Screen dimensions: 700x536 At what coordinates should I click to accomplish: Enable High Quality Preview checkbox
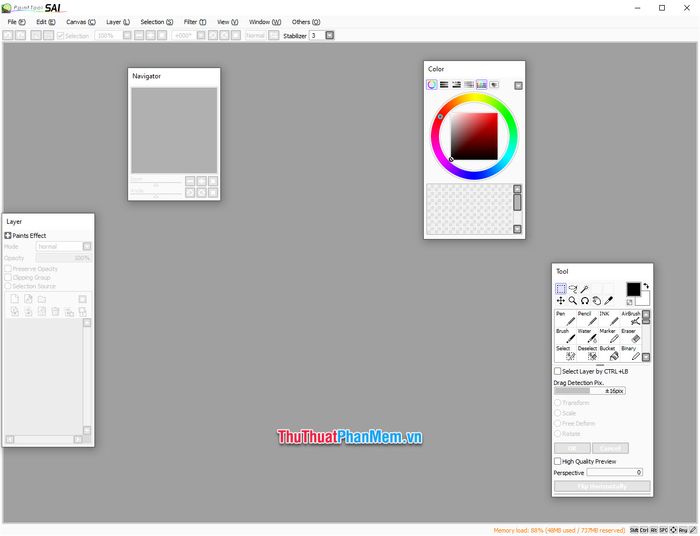pos(558,461)
